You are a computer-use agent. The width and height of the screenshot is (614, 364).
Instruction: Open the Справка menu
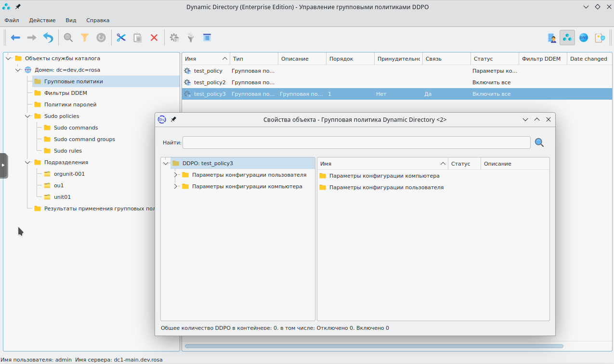[98, 20]
